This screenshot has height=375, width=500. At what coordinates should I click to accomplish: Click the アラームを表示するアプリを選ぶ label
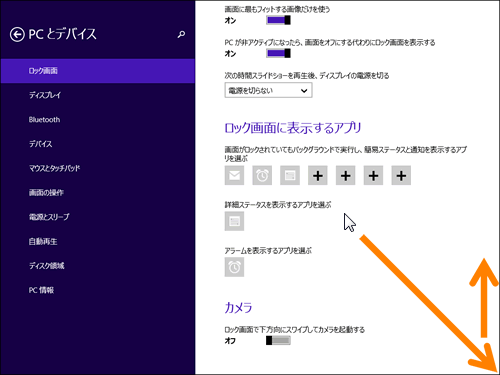[268, 250]
